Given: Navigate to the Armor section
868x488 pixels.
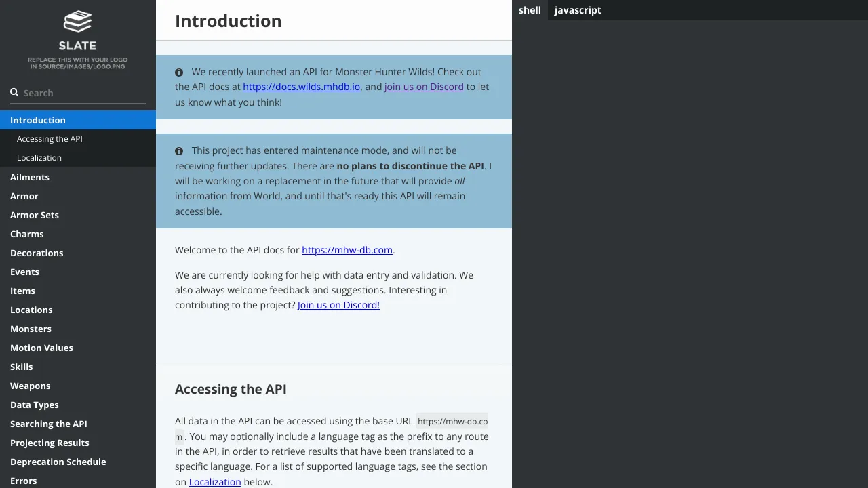Looking at the screenshot, I should (78, 196).
